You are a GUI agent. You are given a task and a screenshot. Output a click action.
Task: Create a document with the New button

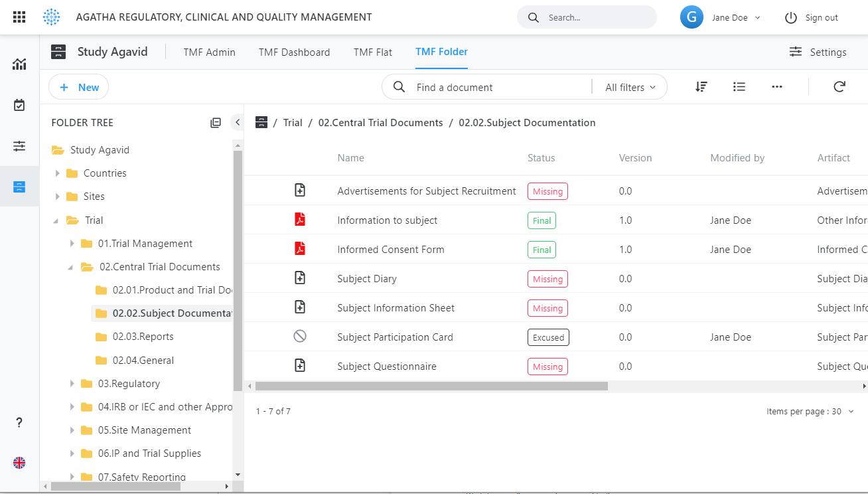[x=78, y=87]
